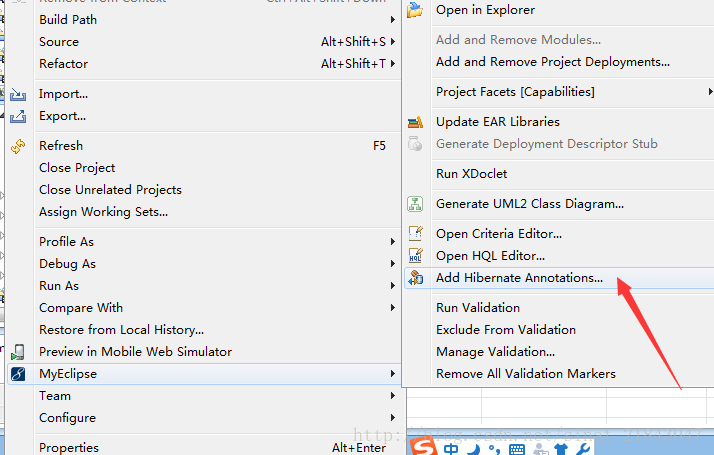The width and height of the screenshot is (714, 455).
Task: Open the soft keyboard from IME bar
Action: [517, 450]
